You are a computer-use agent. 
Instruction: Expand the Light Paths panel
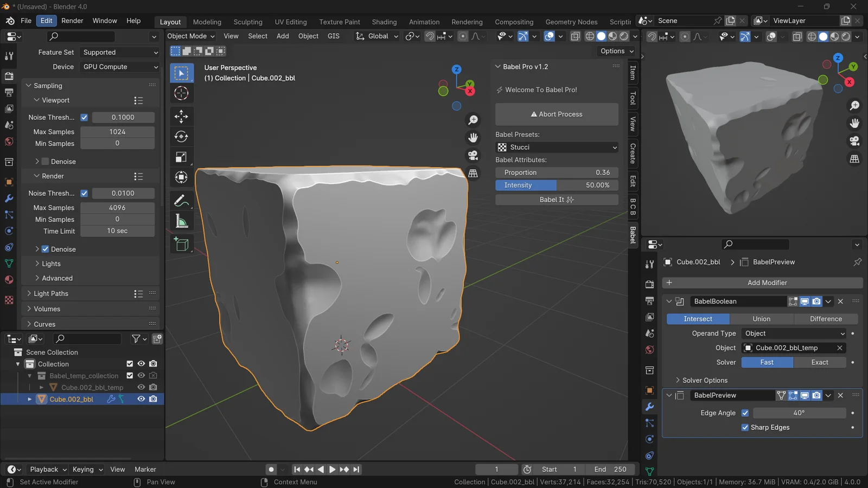point(51,294)
